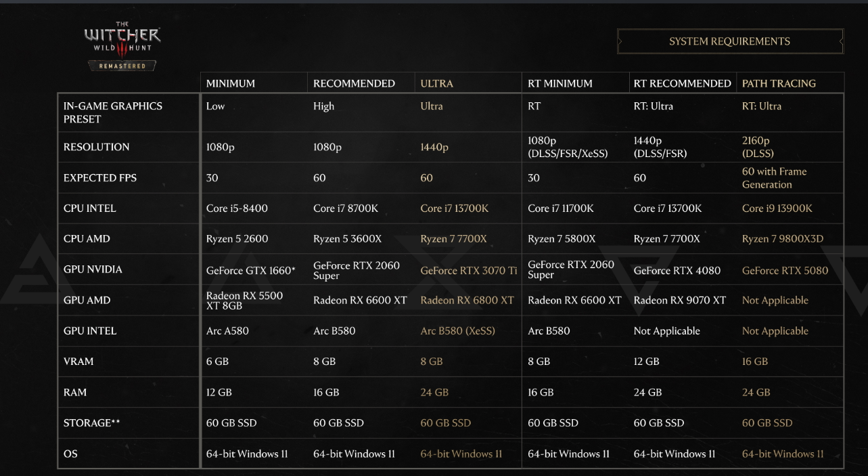The image size is (868, 476).
Task: Click the EXPECTED FPS row label
Action: pyautogui.click(x=99, y=177)
